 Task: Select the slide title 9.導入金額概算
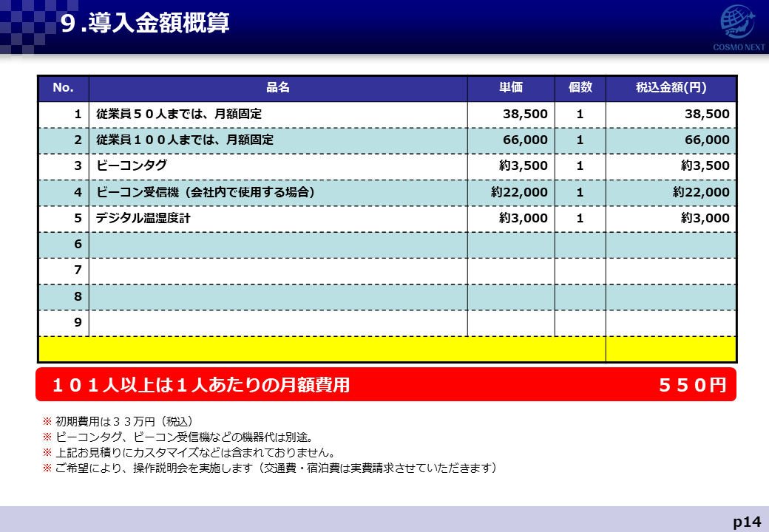(x=145, y=23)
